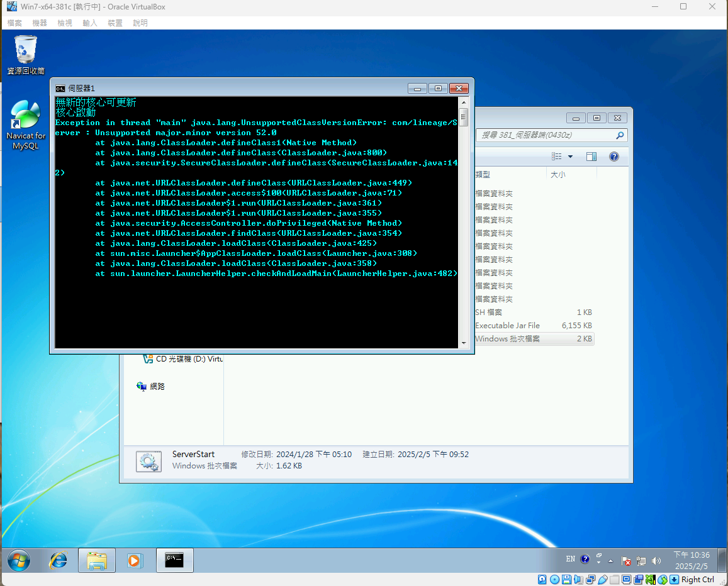Open the 說明 menu in VirtualBox
Image resolution: width=728 pixels, height=586 pixels.
pyautogui.click(x=140, y=23)
